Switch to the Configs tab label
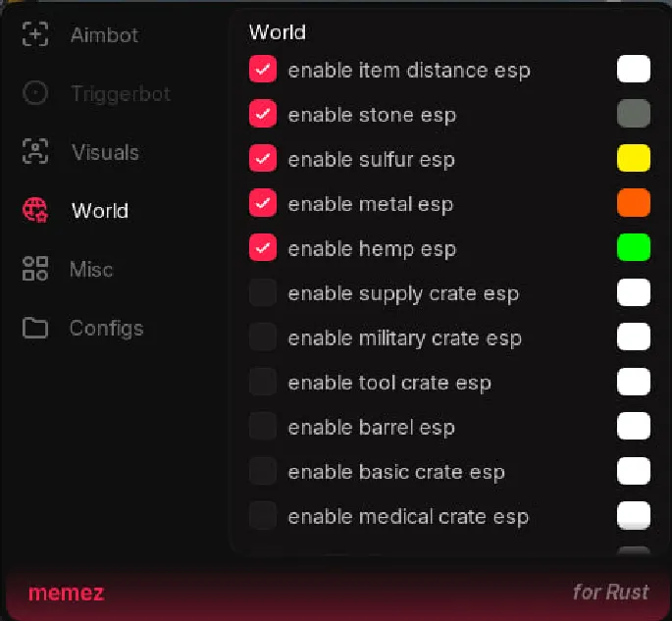The image size is (672, 621). tap(106, 328)
